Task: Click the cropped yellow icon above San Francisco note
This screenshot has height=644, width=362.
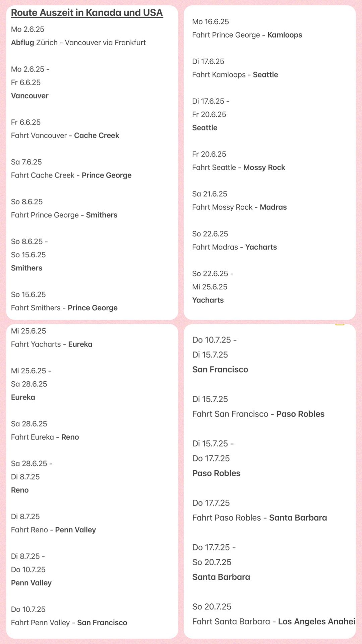Action: pos(340,324)
